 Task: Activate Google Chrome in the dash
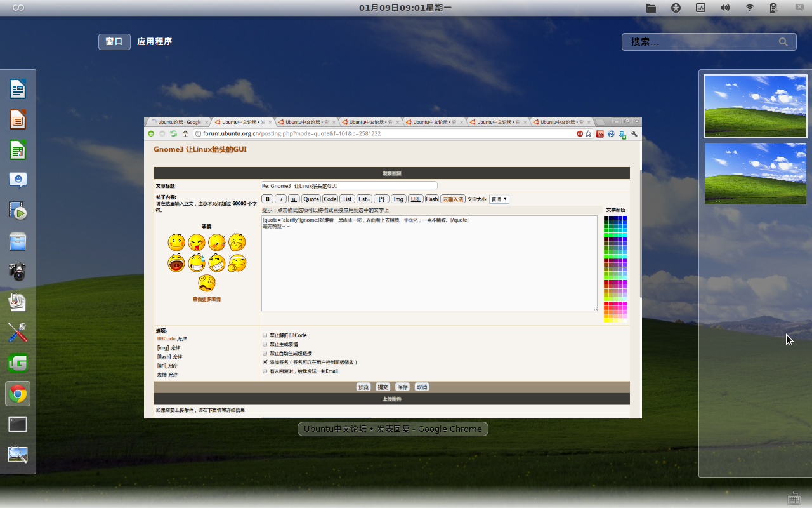tap(18, 394)
